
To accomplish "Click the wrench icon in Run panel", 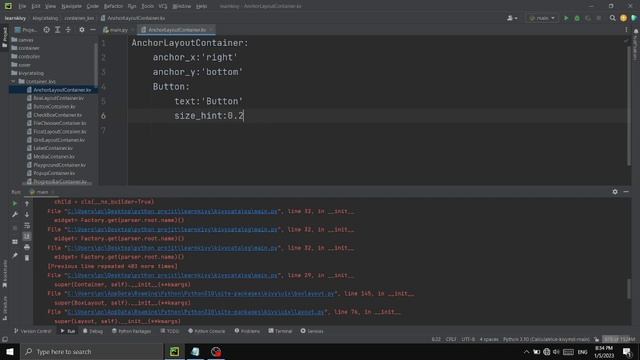I will [x=15, y=214].
